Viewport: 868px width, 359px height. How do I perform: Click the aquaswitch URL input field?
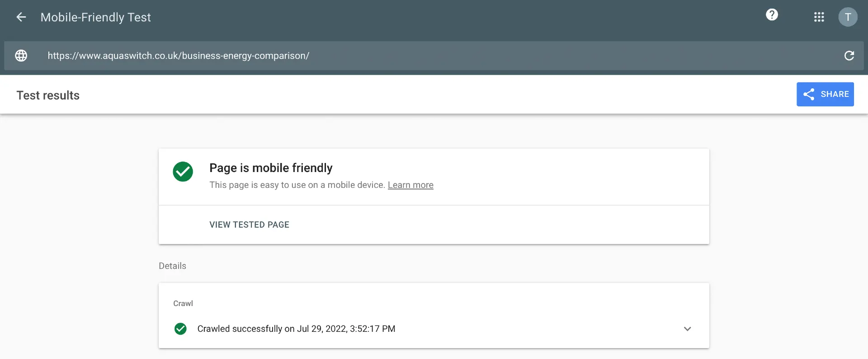(434, 56)
